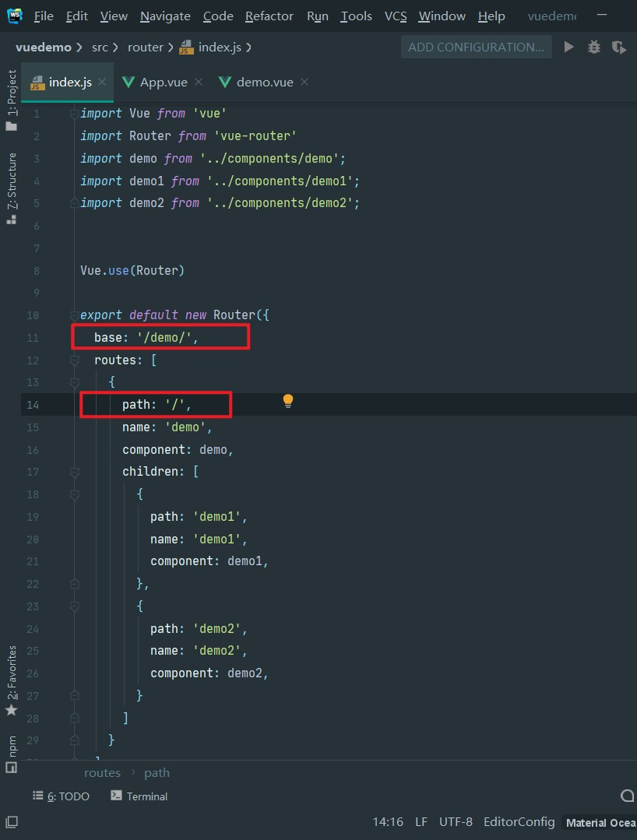Open the File menu

[44, 16]
